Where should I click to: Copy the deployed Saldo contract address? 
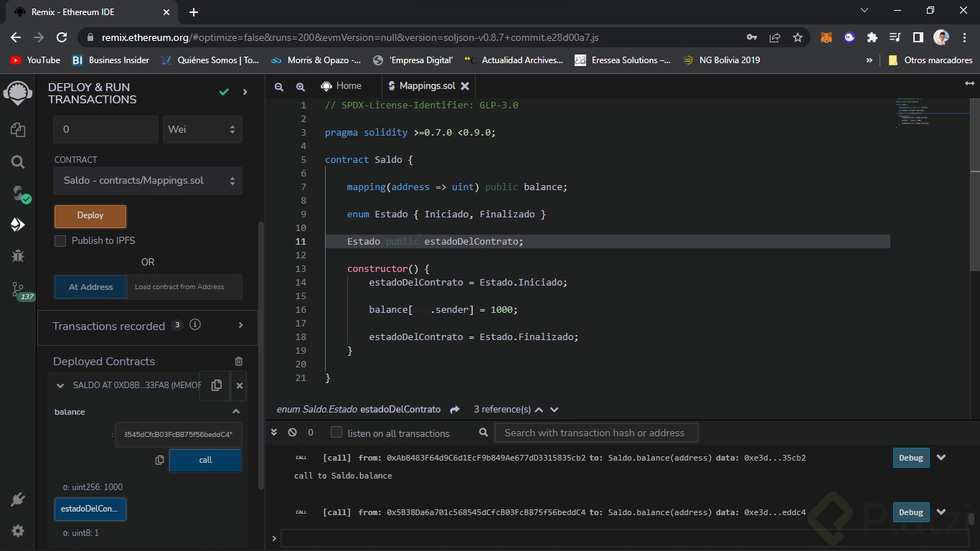[x=216, y=385]
